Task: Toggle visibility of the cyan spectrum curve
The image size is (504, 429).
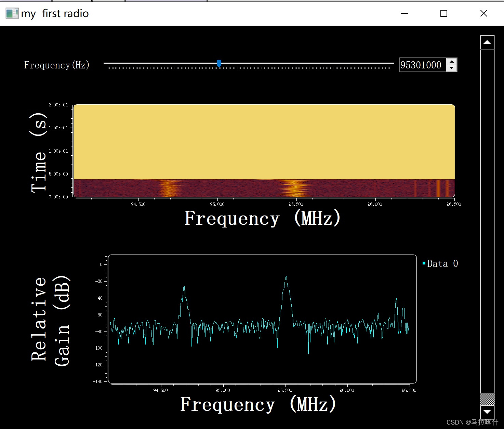Action: [x=442, y=263]
